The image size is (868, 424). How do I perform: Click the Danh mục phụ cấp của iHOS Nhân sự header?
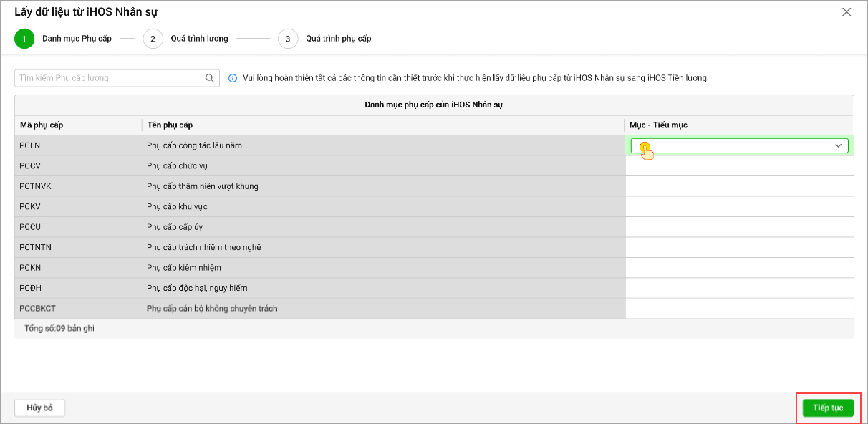tap(434, 105)
